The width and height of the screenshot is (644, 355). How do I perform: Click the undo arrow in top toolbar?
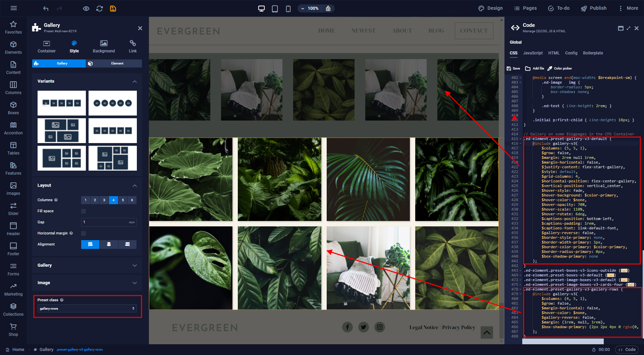46,8
